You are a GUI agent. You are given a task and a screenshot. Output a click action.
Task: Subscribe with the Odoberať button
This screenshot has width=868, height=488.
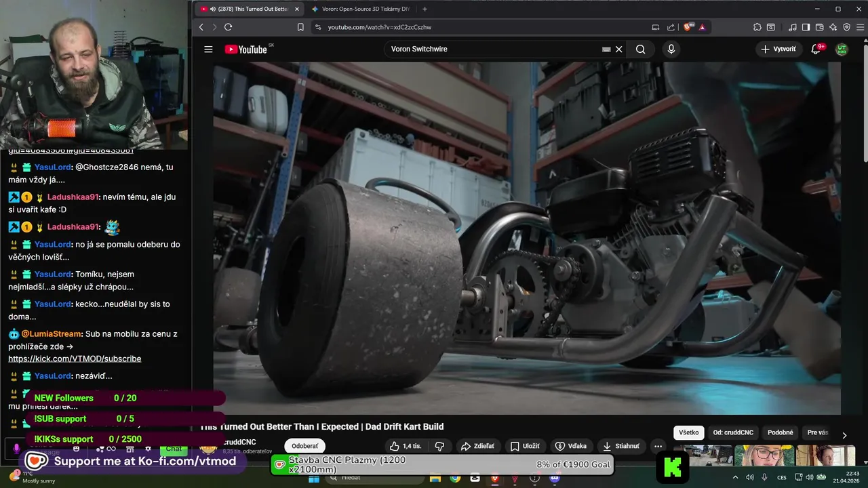pos(304,446)
